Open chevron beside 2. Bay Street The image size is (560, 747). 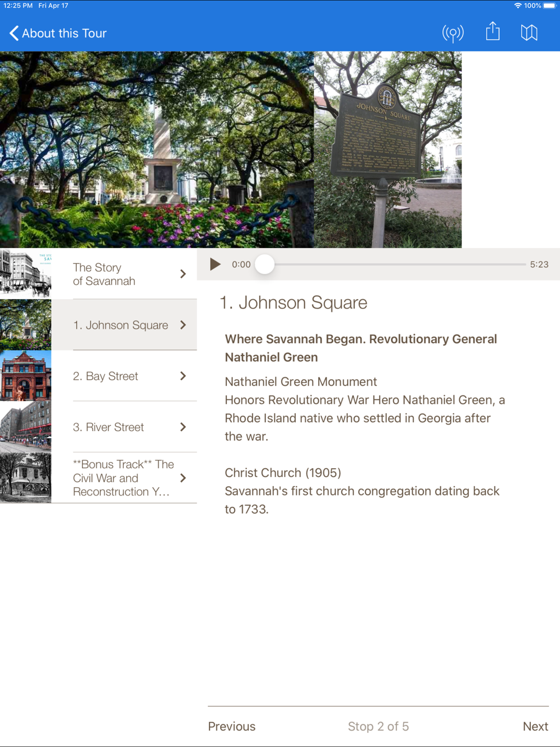(183, 376)
